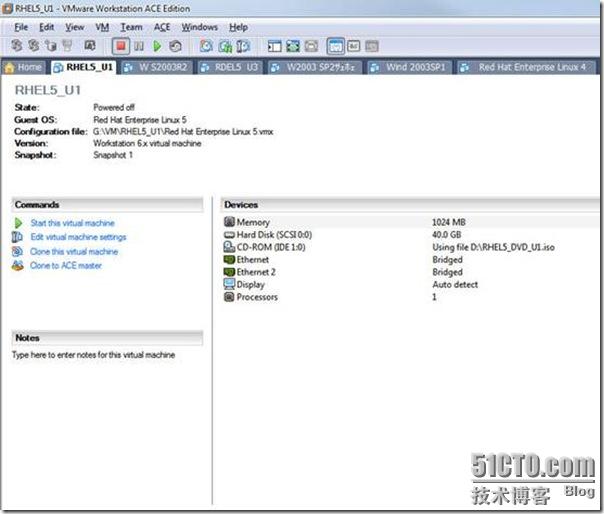
Task: Open the ACE menu
Action: (x=162, y=27)
